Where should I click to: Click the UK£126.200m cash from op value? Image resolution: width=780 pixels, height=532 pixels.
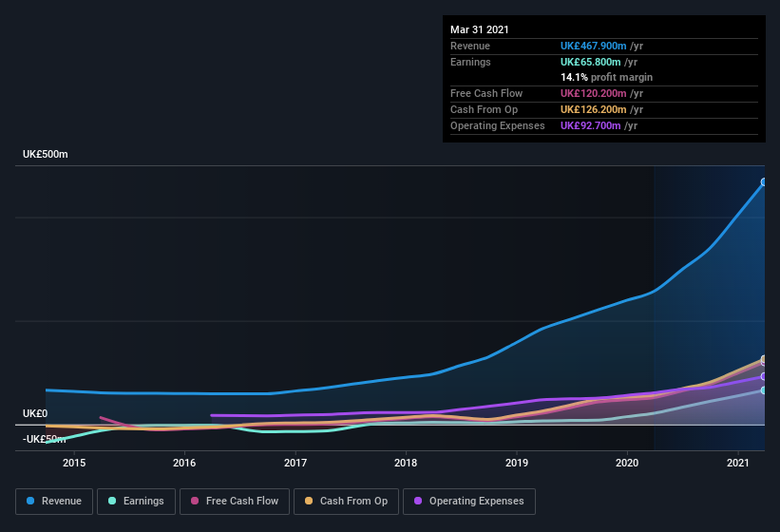(x=594, y=109)
